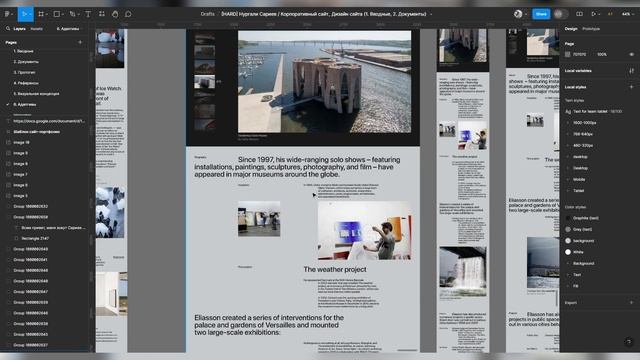Click the weather project photo on canvas
Screen dimensions: 640x360
tap(364, 230)
